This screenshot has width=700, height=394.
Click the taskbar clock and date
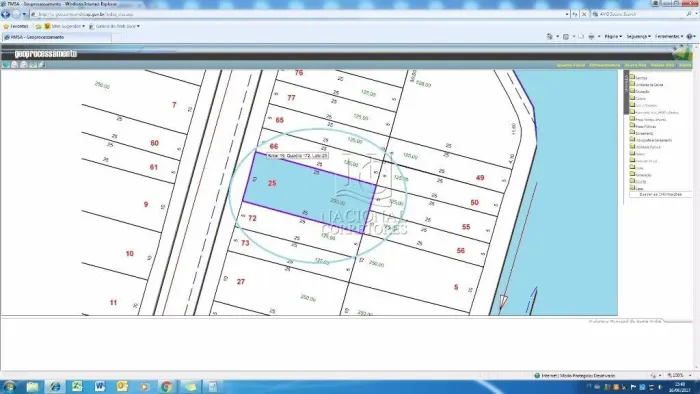coord(680,386)
